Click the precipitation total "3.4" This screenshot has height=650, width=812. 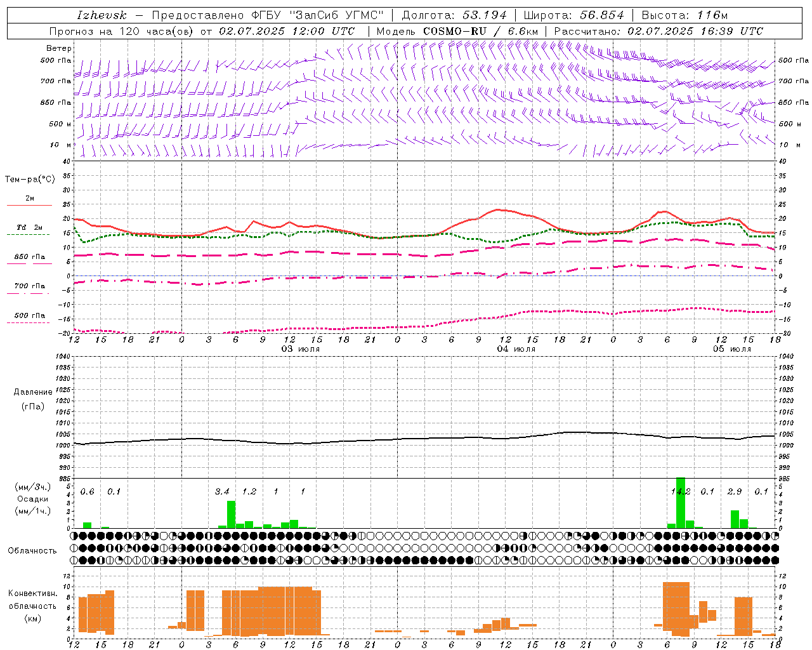[x=222, y=492]
